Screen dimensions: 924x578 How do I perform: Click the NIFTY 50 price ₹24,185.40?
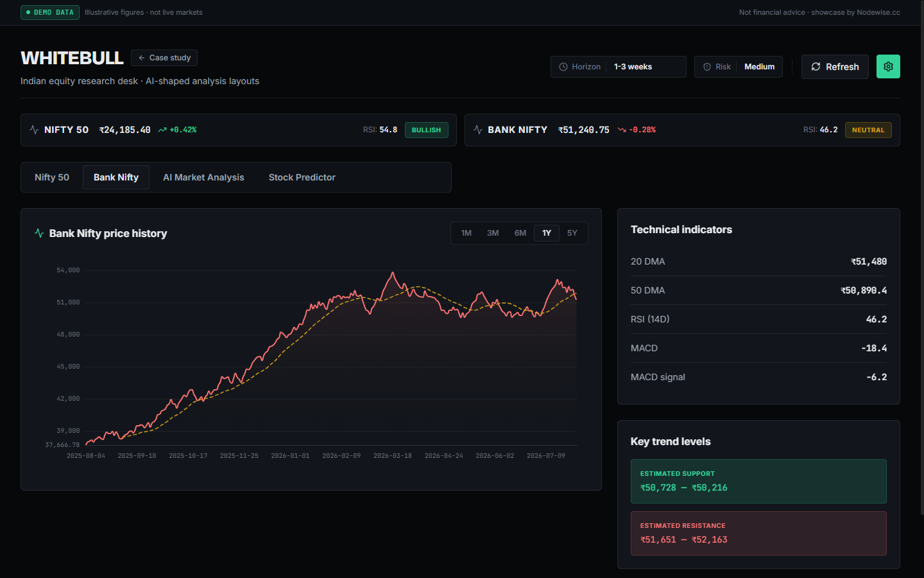click(x=125, y=130)
